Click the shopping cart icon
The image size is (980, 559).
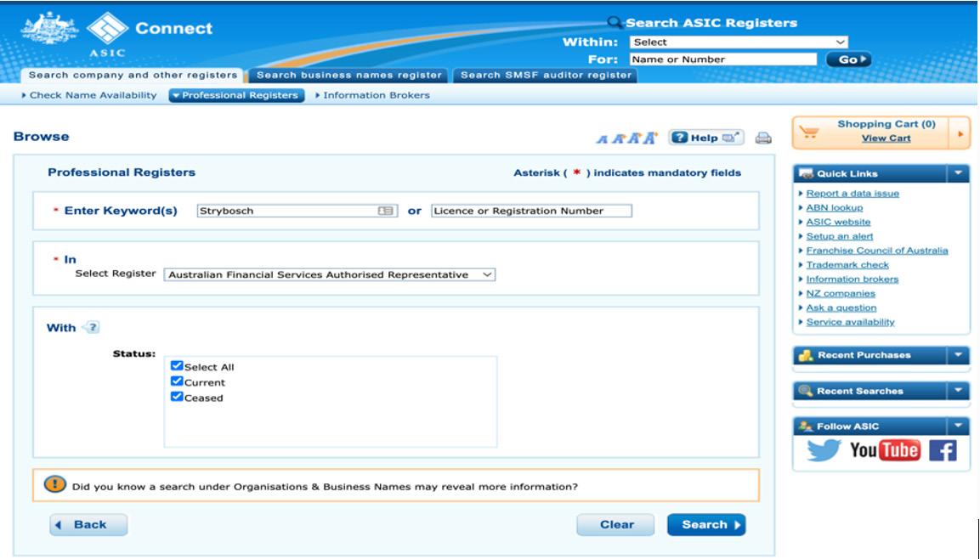pyautogui.click(x=809, y=132)
